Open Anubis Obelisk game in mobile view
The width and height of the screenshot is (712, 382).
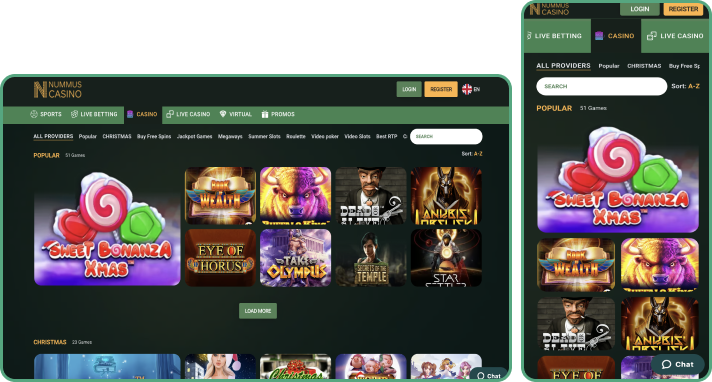click(660, 323)
